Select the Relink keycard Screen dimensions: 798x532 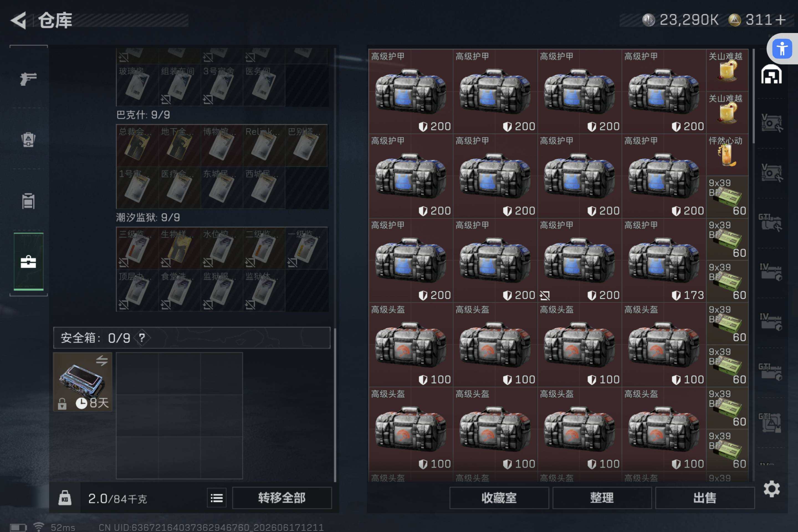(264, 145)
